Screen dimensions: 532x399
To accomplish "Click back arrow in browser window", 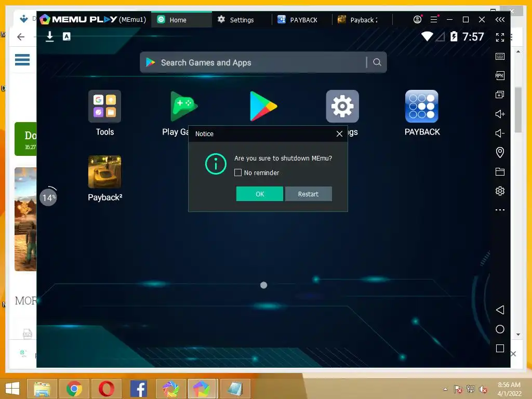I will (21, 37).
